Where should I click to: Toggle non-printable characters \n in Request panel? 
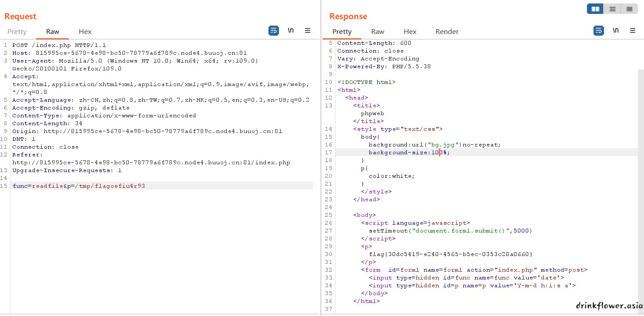click(x=291, y=31)
